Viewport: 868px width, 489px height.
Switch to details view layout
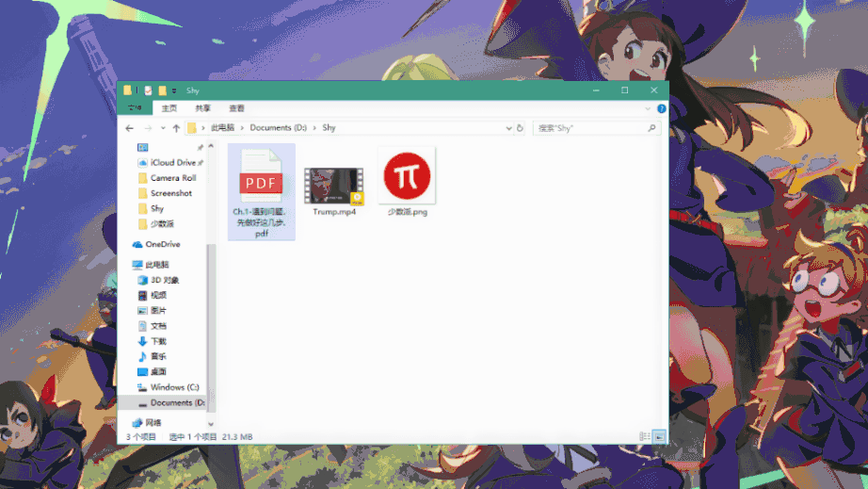645,437
